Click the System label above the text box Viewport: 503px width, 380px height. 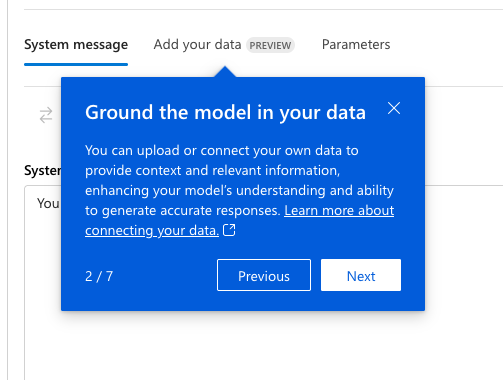[x=42, y=171]
